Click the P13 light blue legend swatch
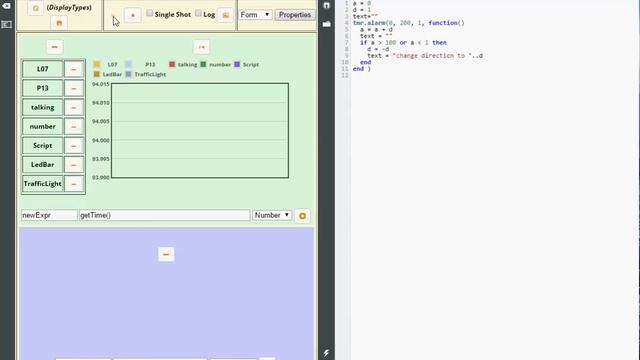Viewport: 640px width, 360px height. point(128,64)
